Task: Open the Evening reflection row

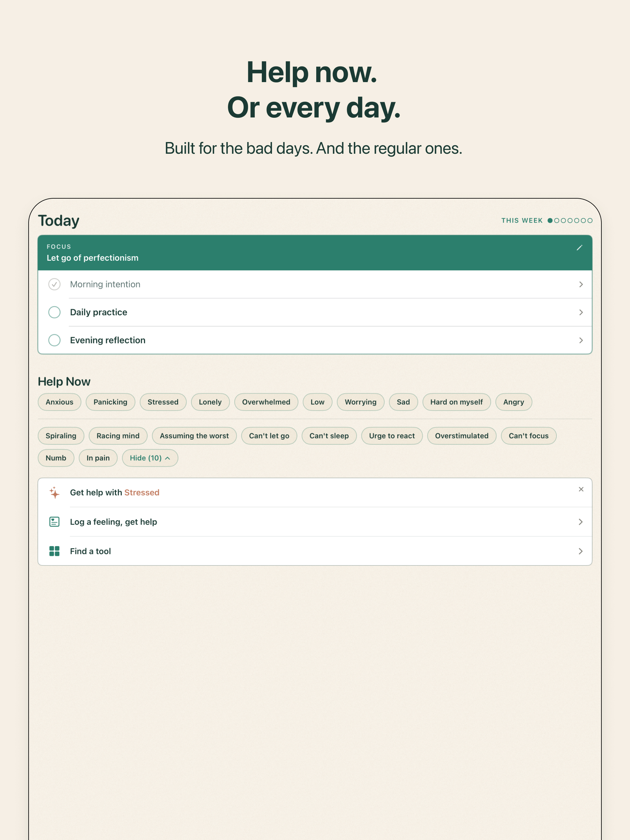Action: [315, 340]
